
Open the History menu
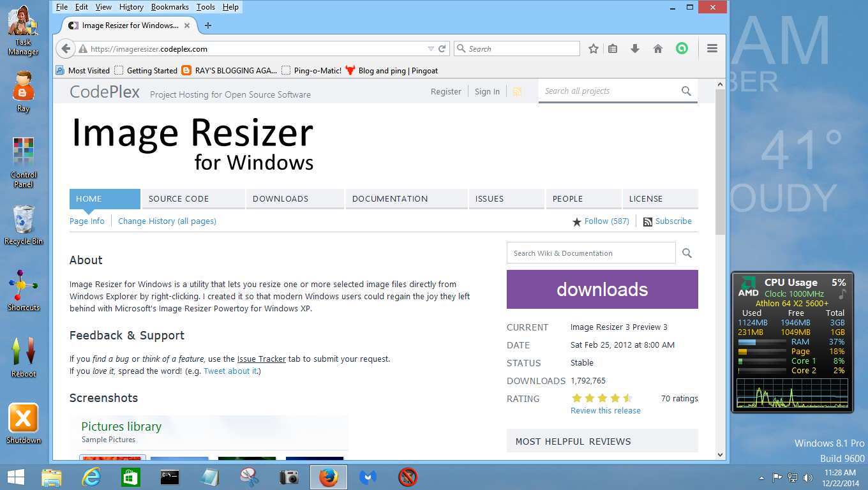pyautogui.click(x=131, y=7)
